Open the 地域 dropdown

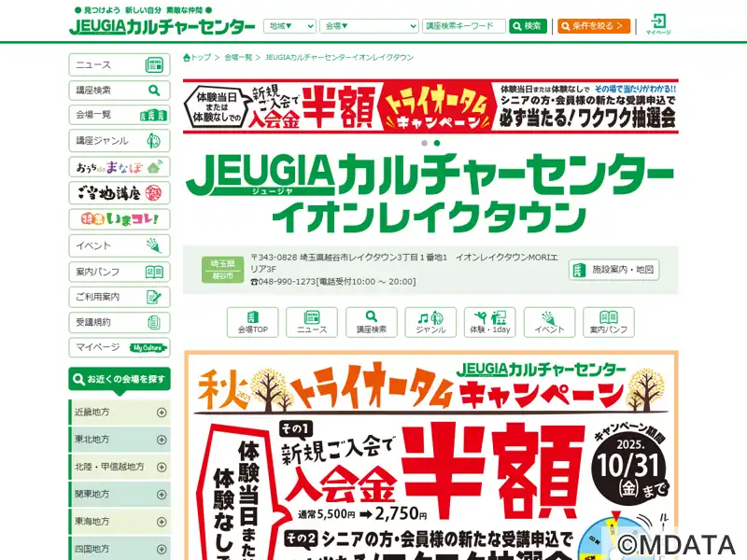coord(289,26)
